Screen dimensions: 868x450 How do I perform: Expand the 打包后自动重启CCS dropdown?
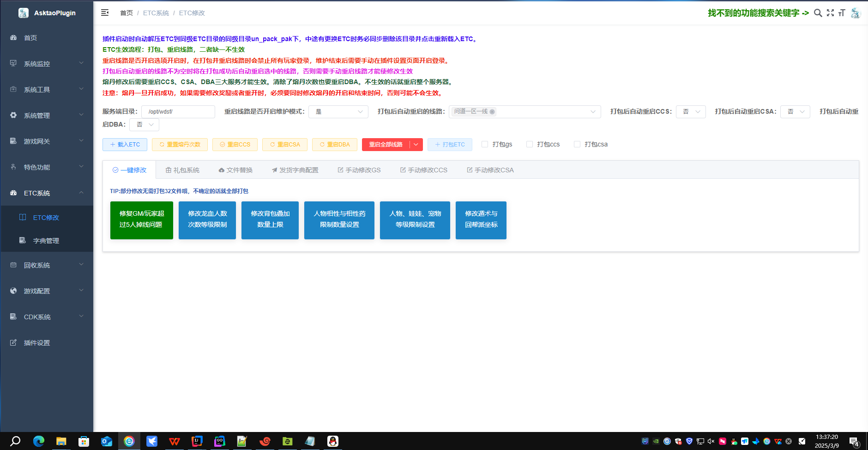(691, 112)
